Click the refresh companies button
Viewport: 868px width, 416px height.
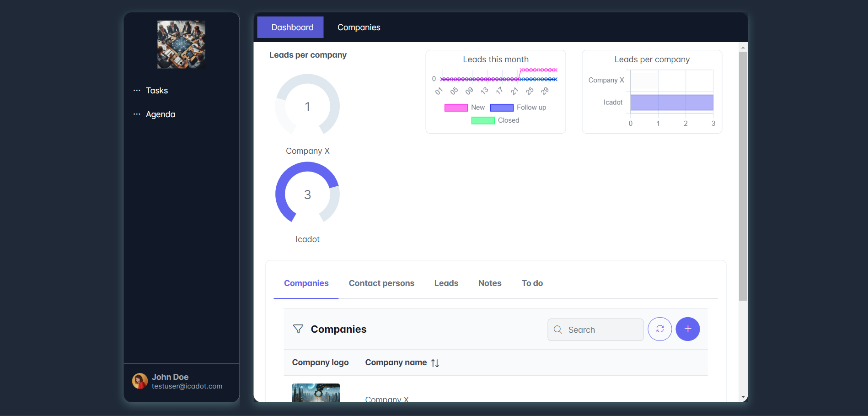click(660, 329)
